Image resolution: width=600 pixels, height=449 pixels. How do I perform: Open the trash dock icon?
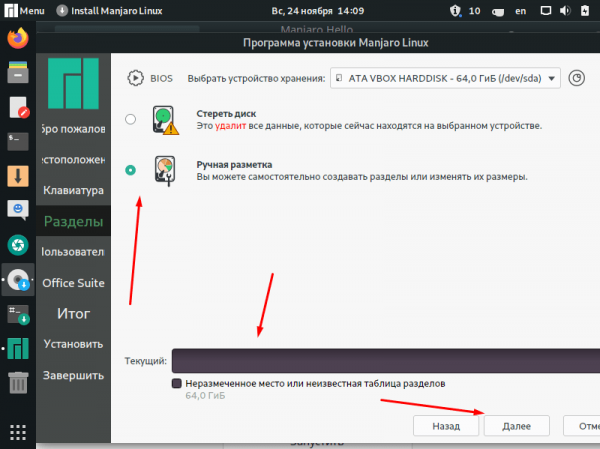click(x=18, y=383)
